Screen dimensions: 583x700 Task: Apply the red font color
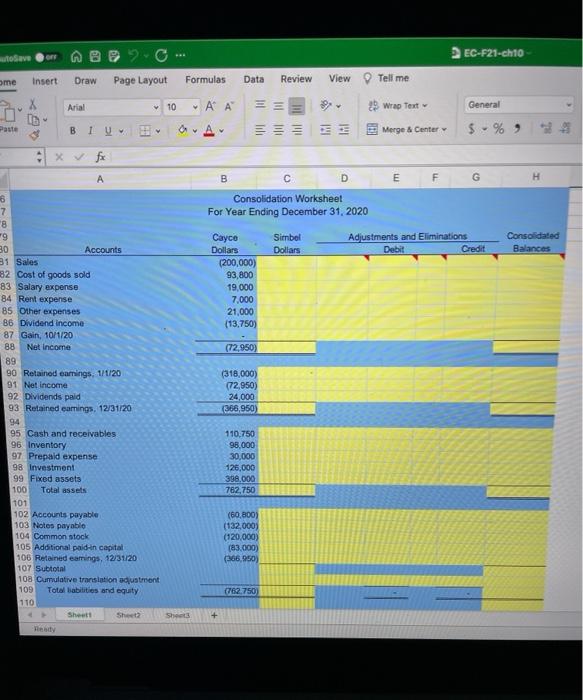tap(209, 130)
